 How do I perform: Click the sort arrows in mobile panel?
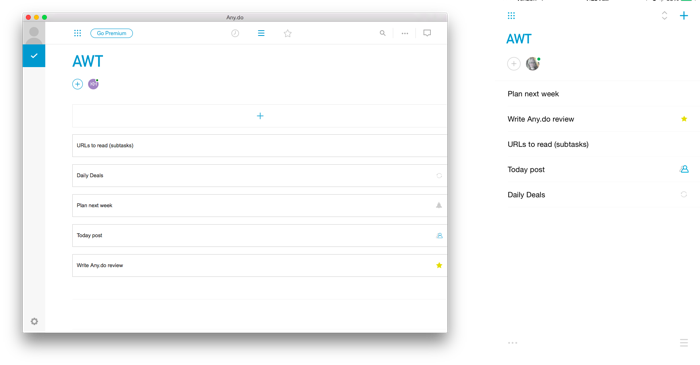664,16
